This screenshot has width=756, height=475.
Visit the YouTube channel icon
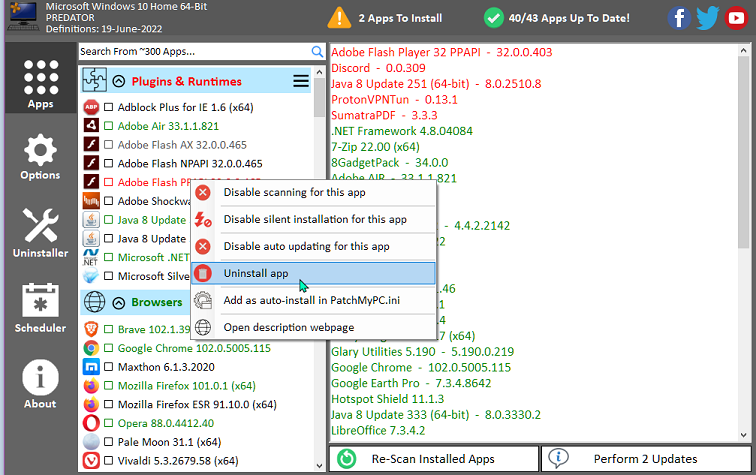[x=736, y=18]
